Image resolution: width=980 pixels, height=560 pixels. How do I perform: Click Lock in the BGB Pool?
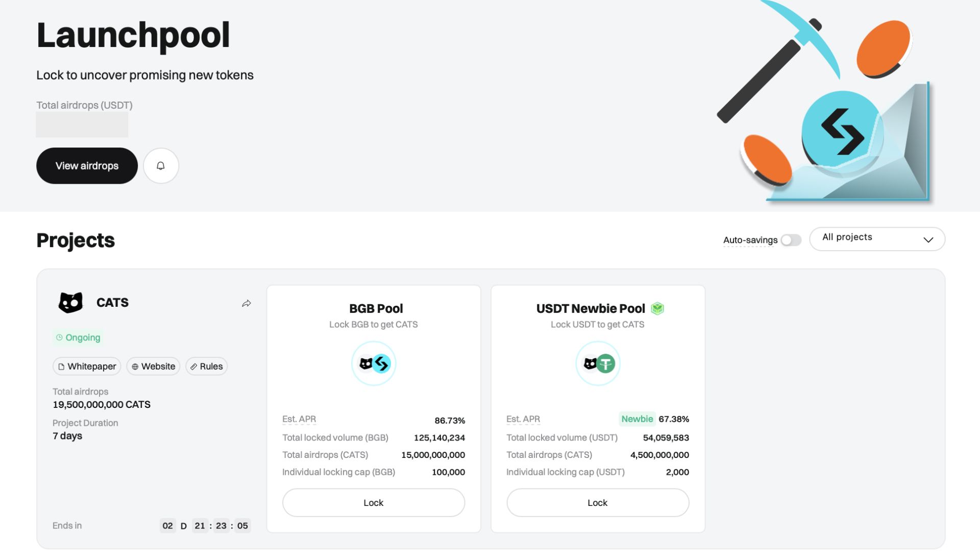(374, 503)
